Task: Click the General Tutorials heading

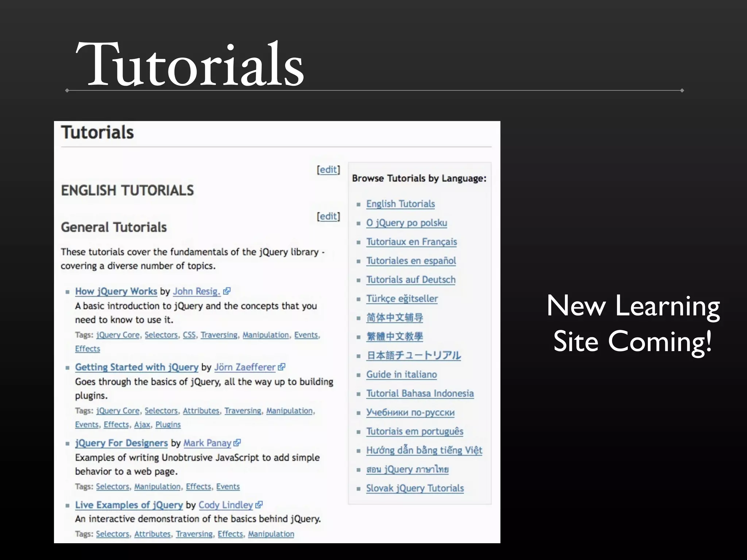Action: (114, 227)
